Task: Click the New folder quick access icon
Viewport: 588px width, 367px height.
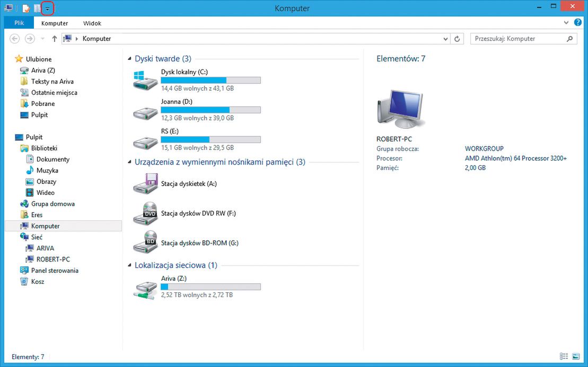Action: [x=37, y=8]
